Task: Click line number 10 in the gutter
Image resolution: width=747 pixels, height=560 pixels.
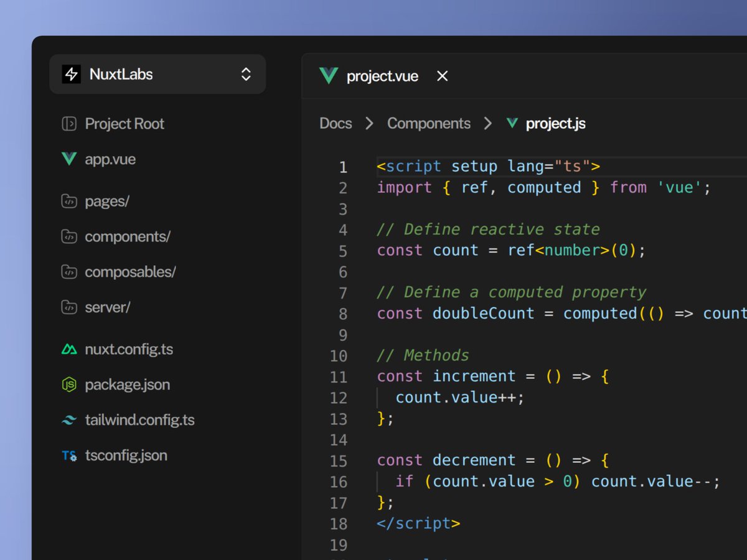Action: [x=339, y=356]
